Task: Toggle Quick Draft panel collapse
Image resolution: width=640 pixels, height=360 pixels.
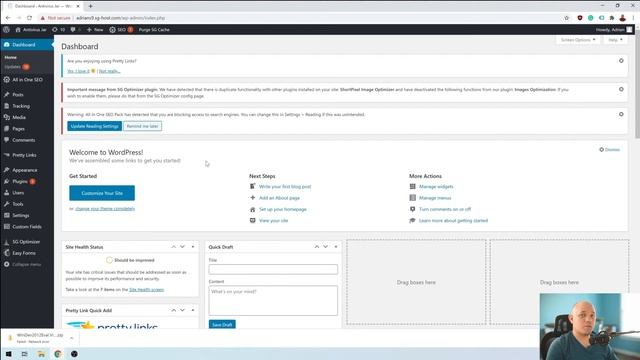Action: [x=336, y=247]
